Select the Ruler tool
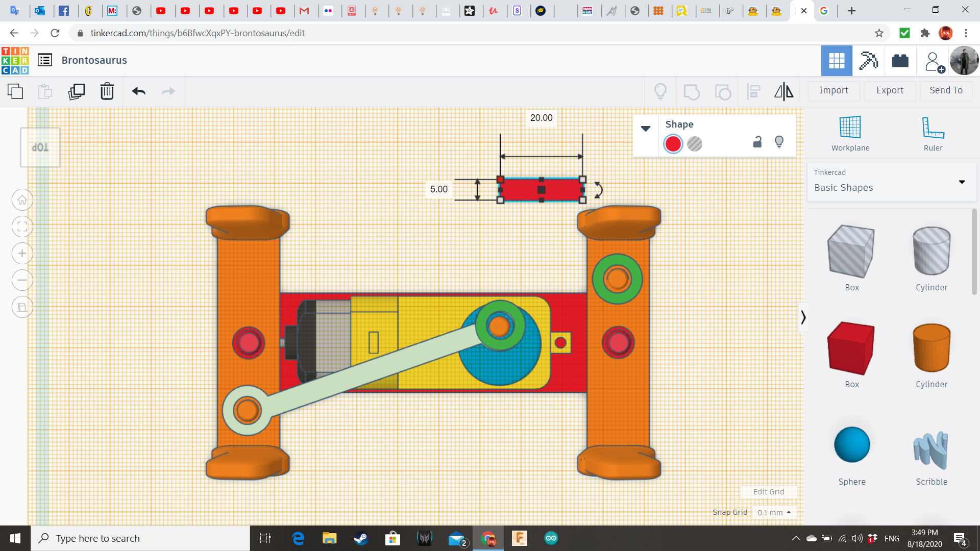The image size is (980, 551). click(933, 133)
